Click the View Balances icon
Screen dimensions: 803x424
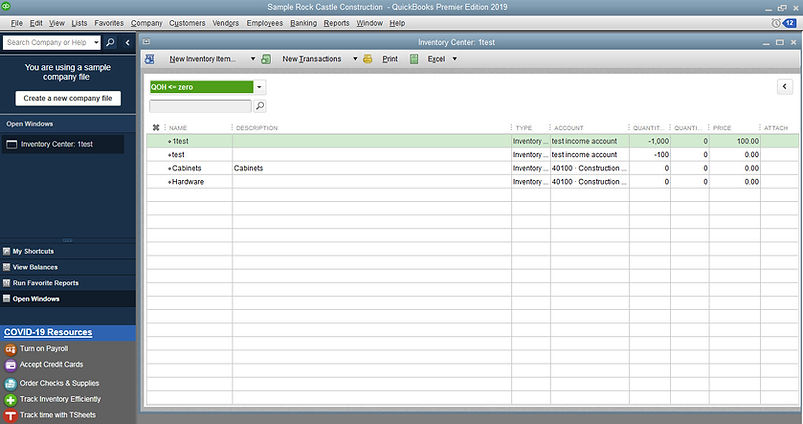point(6,267)
